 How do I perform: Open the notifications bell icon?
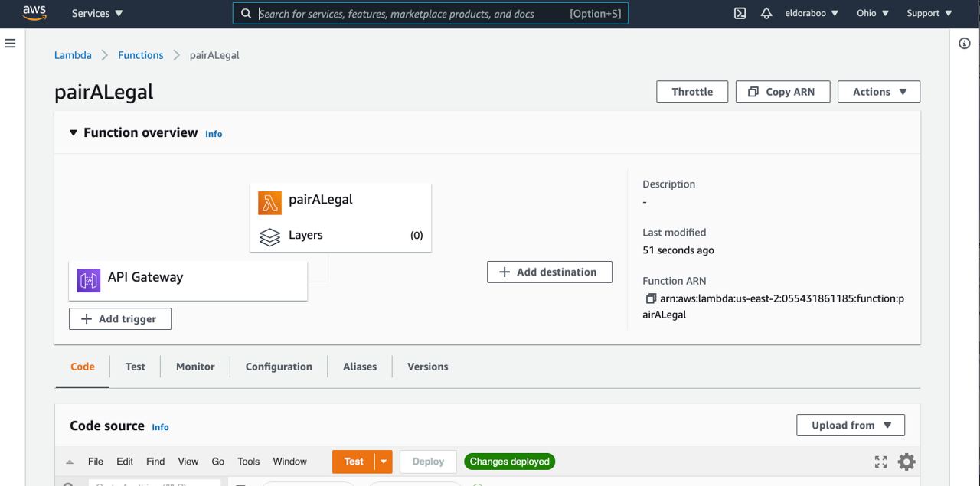(x=766, y=13)
